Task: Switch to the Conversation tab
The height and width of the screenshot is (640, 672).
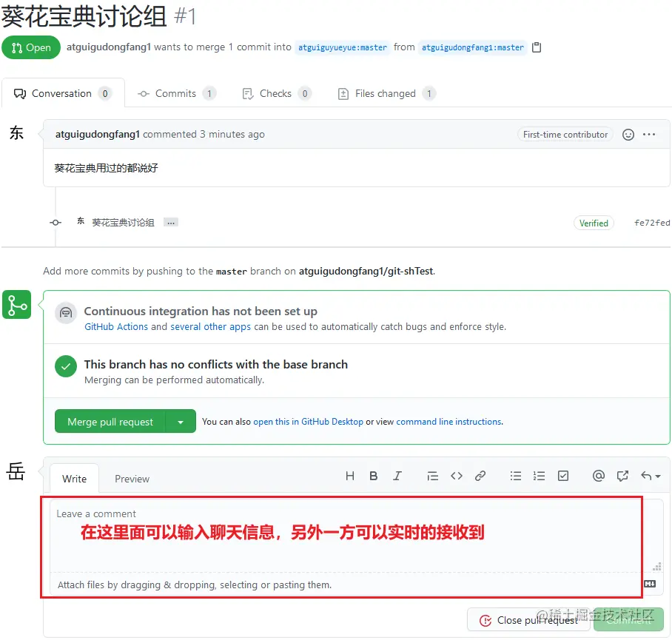Action: coord(63,93)
